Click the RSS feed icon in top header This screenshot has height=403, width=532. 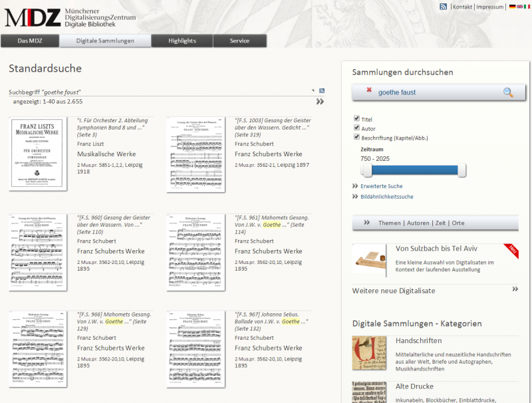[443, 7]
